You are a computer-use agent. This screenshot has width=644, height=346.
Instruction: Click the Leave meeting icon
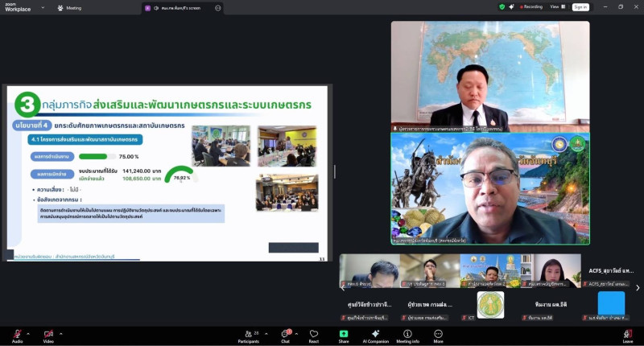coord(627,334)
